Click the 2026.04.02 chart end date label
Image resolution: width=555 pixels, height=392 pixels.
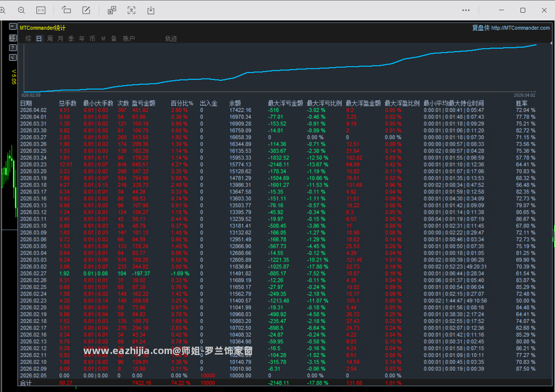click(x=524, y=95)
